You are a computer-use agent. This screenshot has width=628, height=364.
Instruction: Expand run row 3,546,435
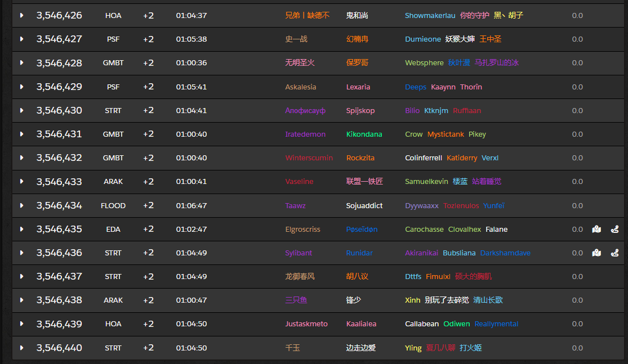pyautogui.click(x=21, y=229)
